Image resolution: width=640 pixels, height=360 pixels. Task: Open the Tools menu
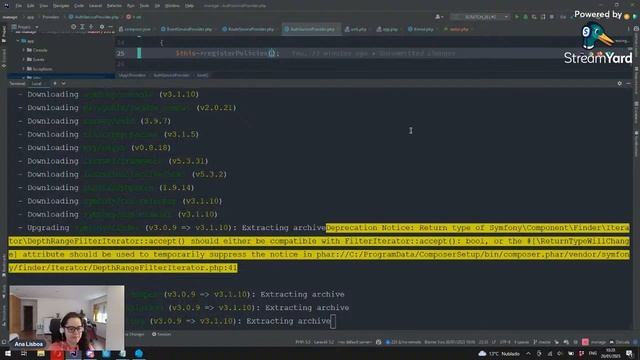144,6
